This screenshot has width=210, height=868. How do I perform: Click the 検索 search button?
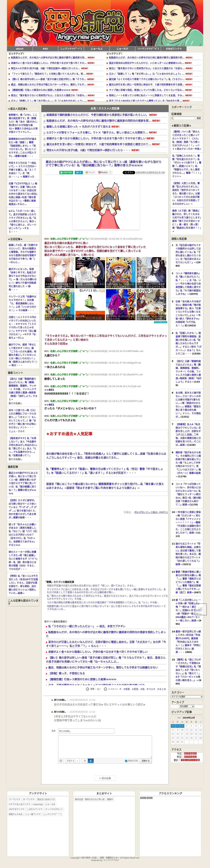199,118
